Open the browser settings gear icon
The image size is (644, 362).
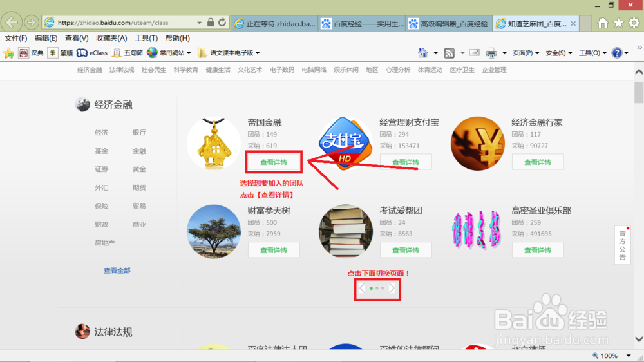pos(634,23)
